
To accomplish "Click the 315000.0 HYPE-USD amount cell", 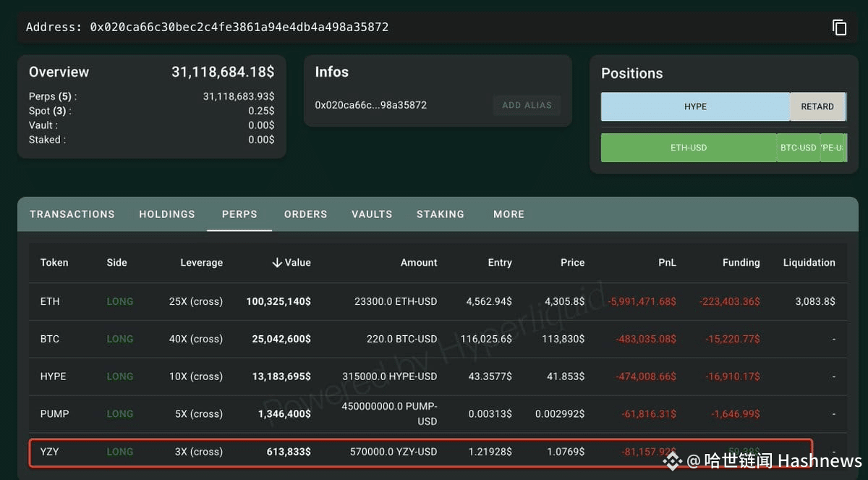I will (x=390, y=376).
